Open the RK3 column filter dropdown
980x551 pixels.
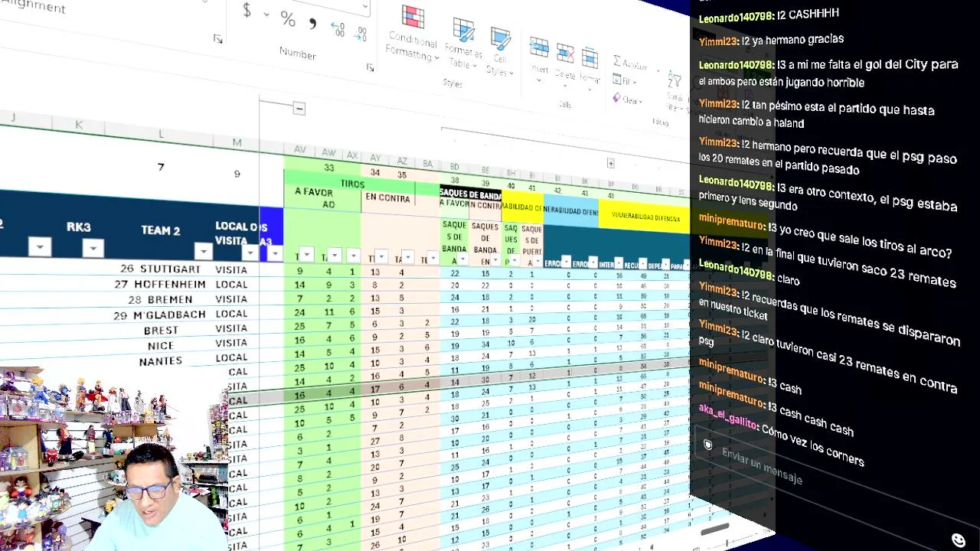pos(93,248)
